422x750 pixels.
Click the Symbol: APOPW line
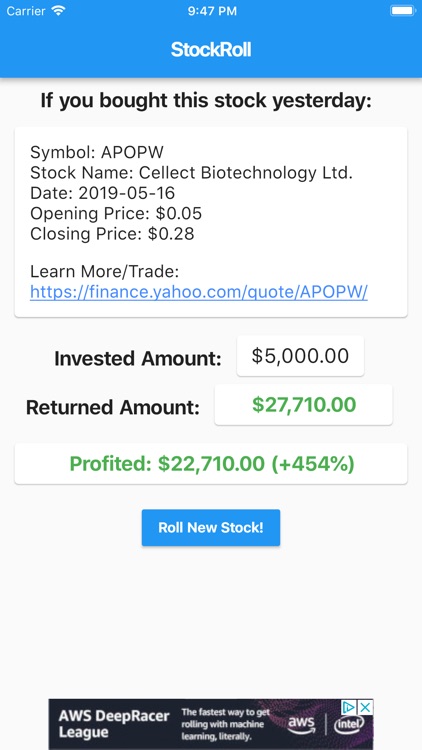point(97,152)
